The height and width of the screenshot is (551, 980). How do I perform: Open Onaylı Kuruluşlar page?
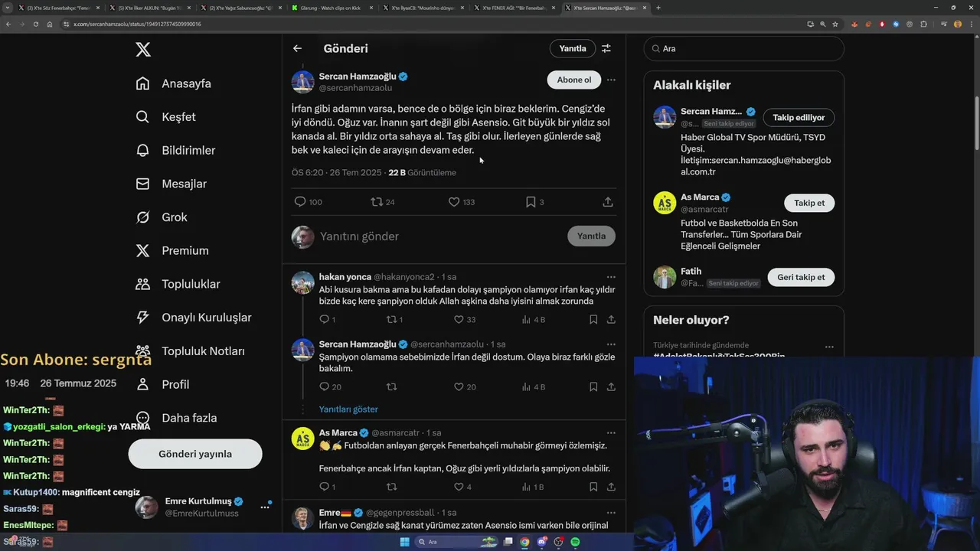(193, 318)
